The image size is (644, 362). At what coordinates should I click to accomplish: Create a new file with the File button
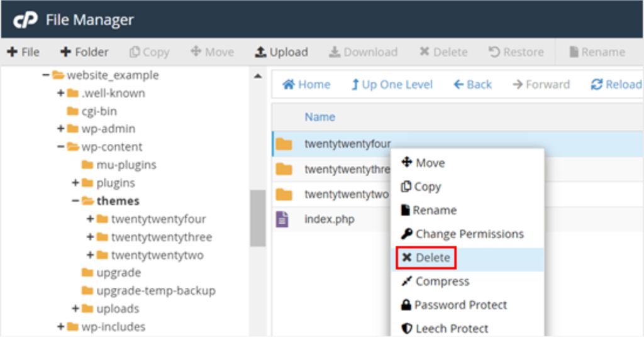click(23, 52)
